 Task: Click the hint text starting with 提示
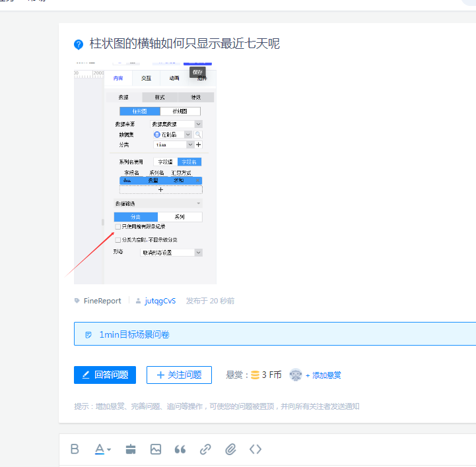tap(217, 406)
